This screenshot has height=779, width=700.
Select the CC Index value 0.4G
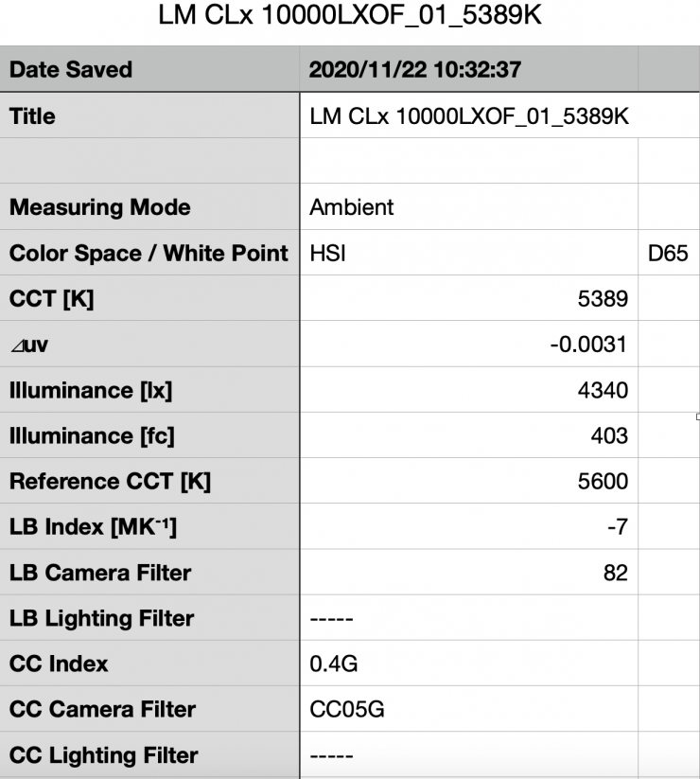[469, 664]
